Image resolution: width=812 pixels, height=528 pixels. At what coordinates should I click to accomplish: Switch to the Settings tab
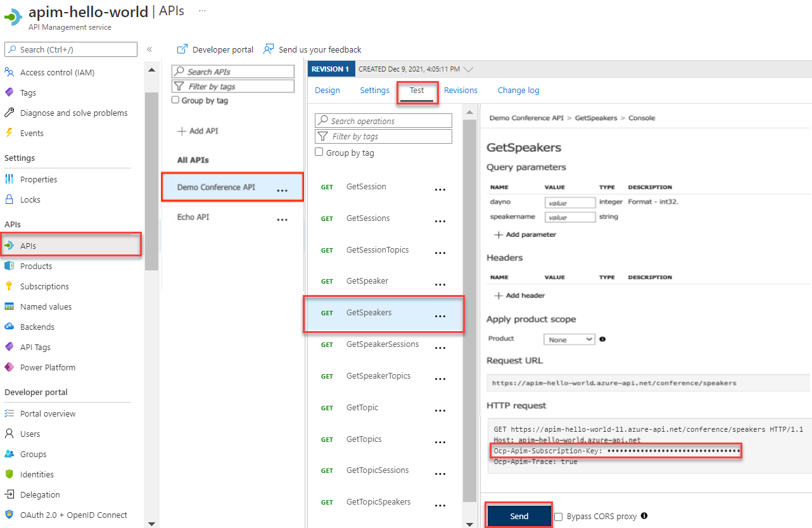click(375, 91)
